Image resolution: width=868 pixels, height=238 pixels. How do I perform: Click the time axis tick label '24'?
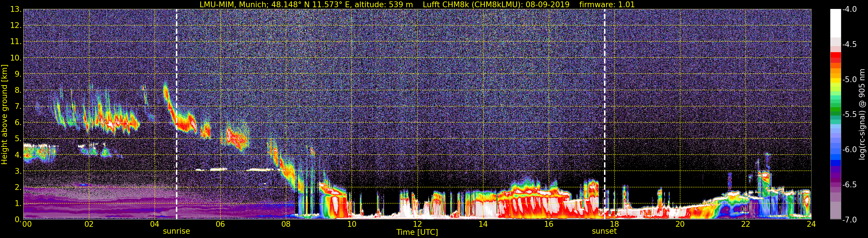pos(811,224)
